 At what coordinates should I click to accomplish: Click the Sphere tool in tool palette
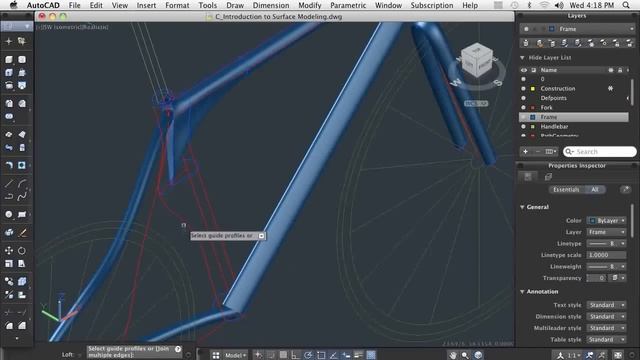(x=9, y=214)
